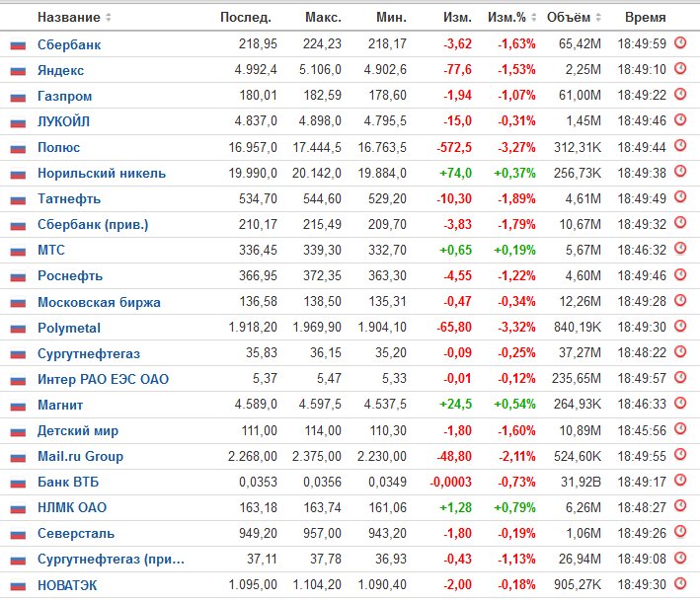Click the clock icon in the Сургутнефтегаз 35,83 row
The height and width of the screenshot is (601, 700).
[x=680, y=351]
